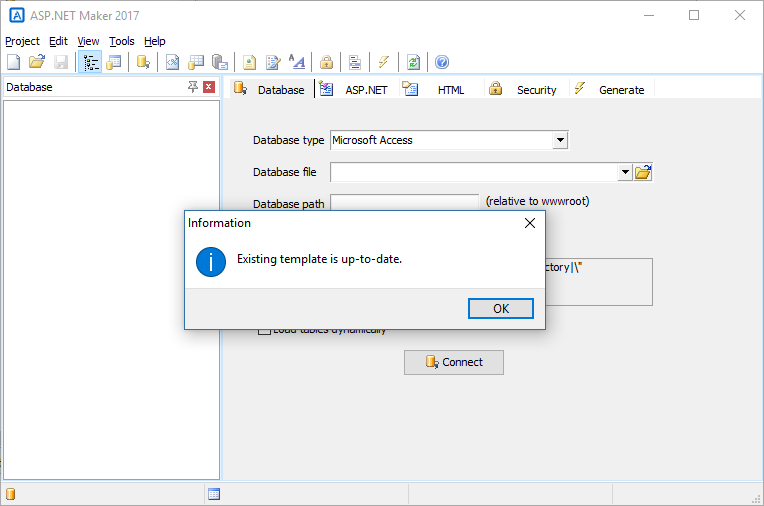Click the lightning bolt Generate toolbar icon
Image resolution: width=764 pixels, height=506 pixels.
(x=384, y=62)
